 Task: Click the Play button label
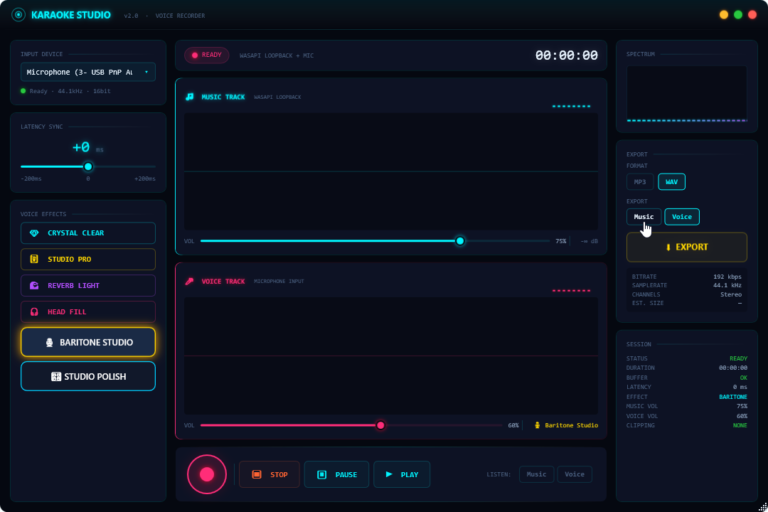coord(409,475)
